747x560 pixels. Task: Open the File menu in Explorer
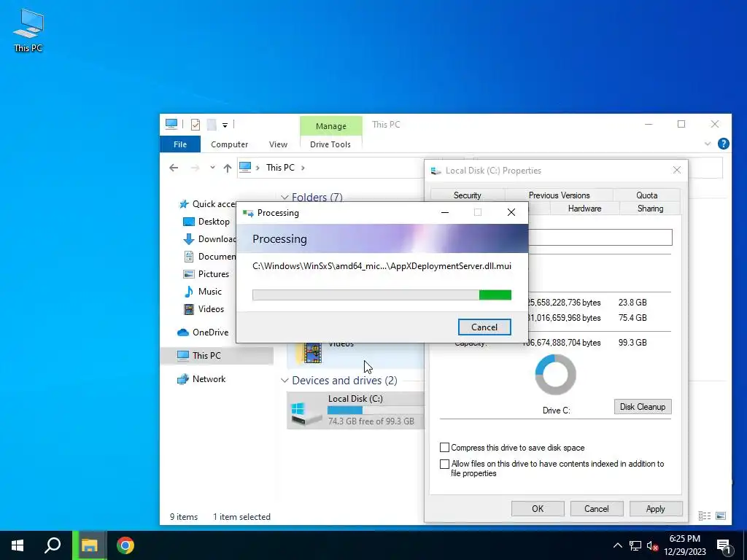click(180, 144)
